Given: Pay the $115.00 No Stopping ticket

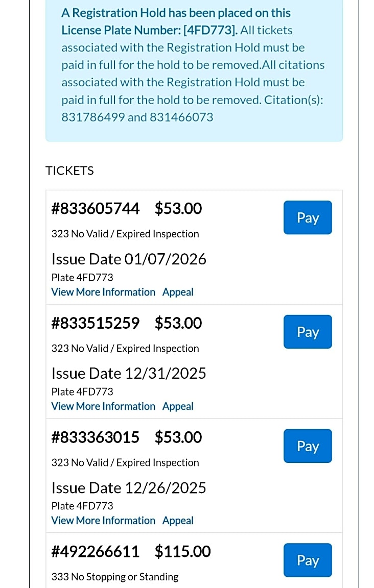Looking at the screenshot, I should (308, 560).
